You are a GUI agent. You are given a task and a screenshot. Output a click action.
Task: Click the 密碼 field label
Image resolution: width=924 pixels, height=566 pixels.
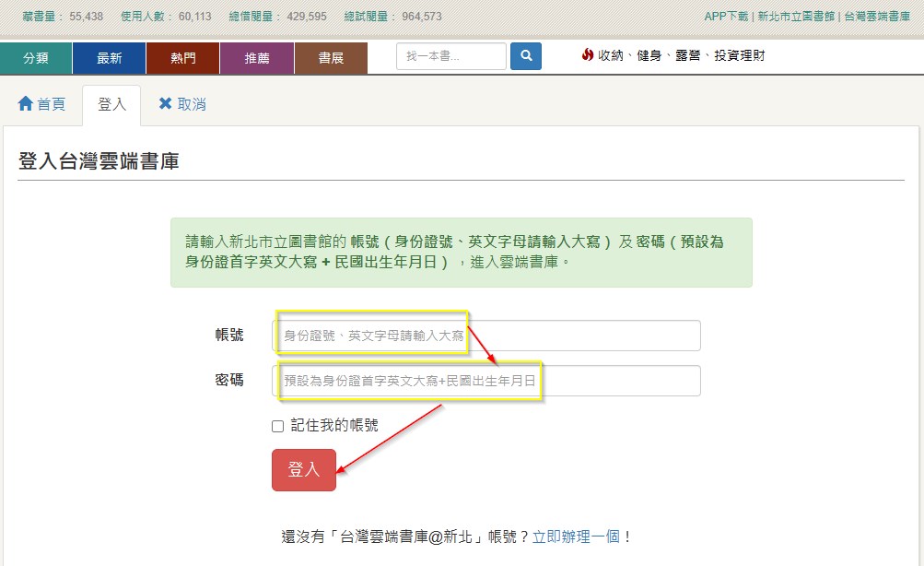[229, 380]
